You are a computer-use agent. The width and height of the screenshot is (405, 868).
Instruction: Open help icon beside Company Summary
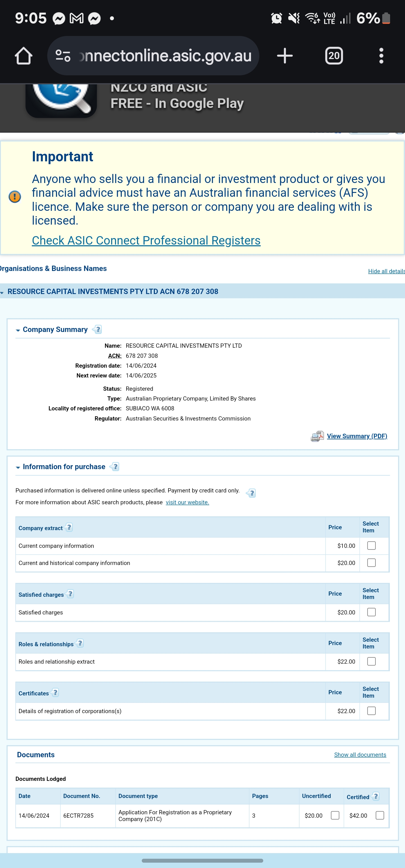coord(97,329)
